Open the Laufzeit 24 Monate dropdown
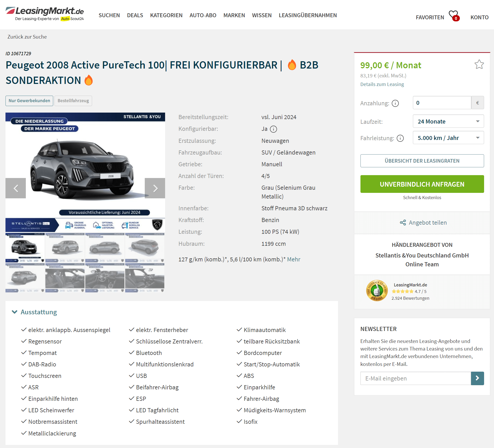 448,121
